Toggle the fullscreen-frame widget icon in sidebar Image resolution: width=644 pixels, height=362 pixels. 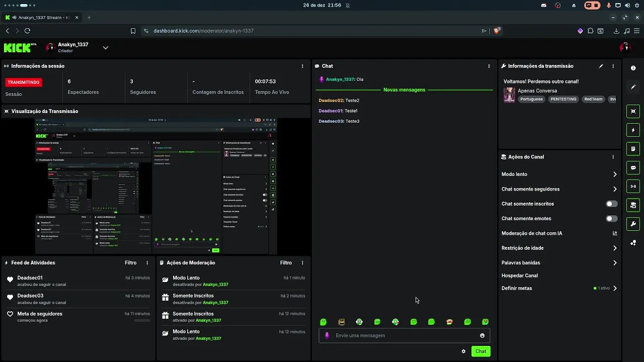[x=633, y=112]
